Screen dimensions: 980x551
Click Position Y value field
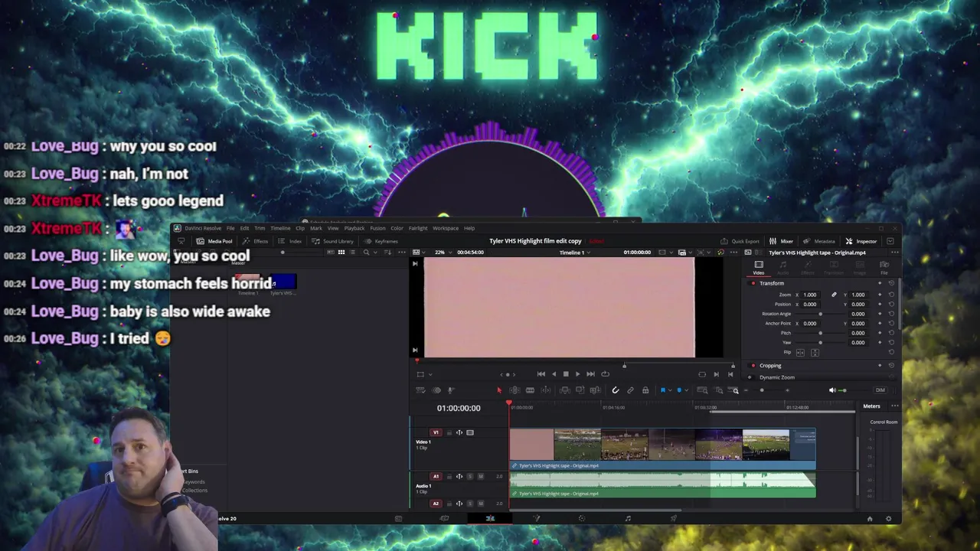860,304
